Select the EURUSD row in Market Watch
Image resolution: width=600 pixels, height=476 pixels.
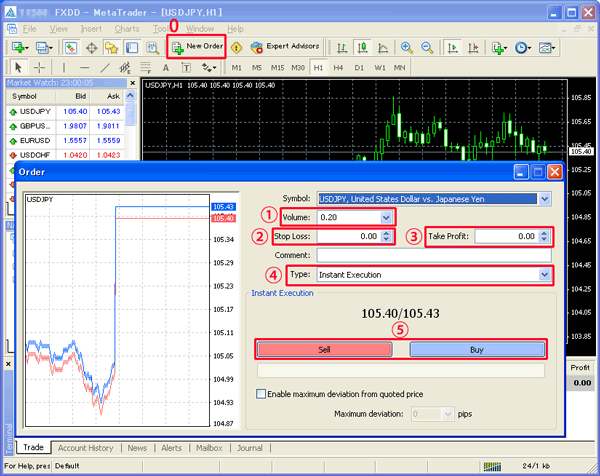pos(64,140)
